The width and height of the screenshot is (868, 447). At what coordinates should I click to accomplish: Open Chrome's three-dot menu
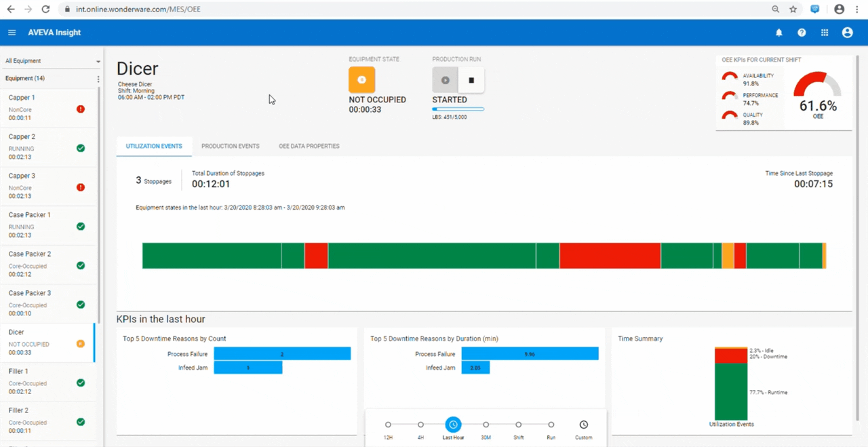856,9
